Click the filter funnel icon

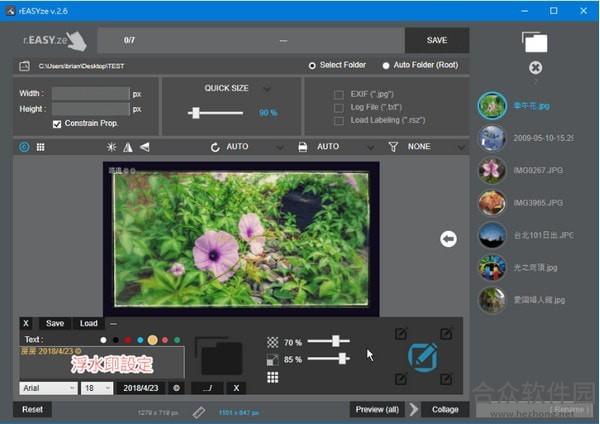click(x=393, y=147)
